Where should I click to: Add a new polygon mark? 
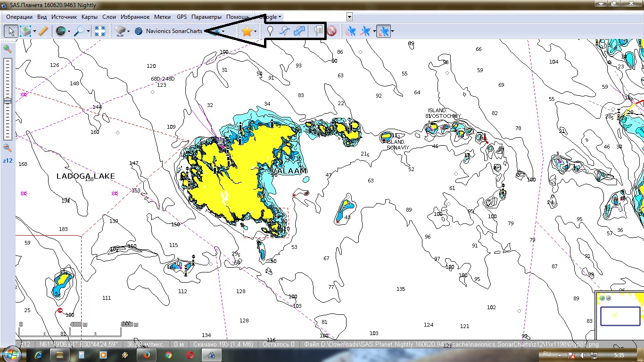299,31
